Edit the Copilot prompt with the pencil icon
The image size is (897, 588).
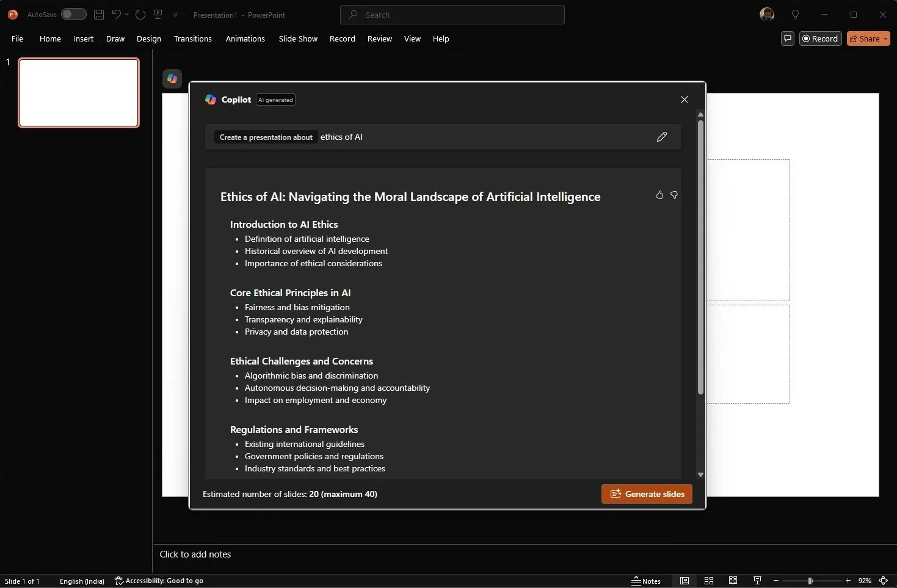(662, 137)
